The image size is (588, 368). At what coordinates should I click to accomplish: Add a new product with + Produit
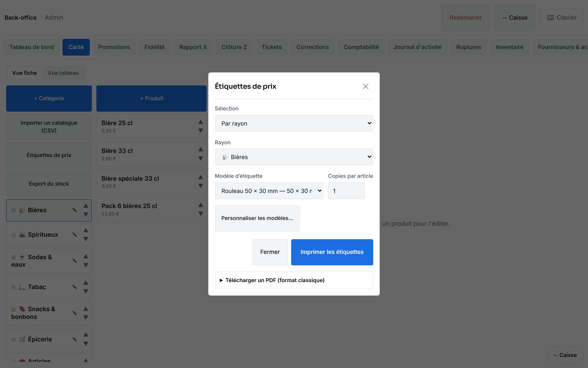tap(151, 98)
